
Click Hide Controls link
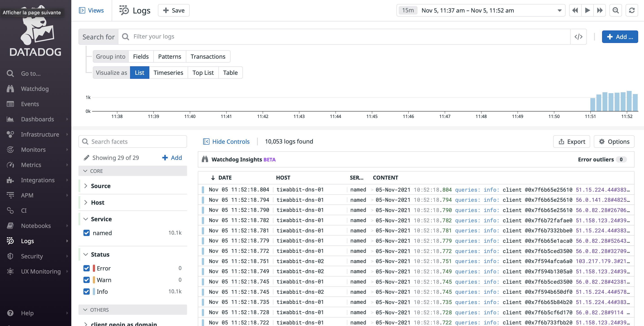tap(226, 142)
